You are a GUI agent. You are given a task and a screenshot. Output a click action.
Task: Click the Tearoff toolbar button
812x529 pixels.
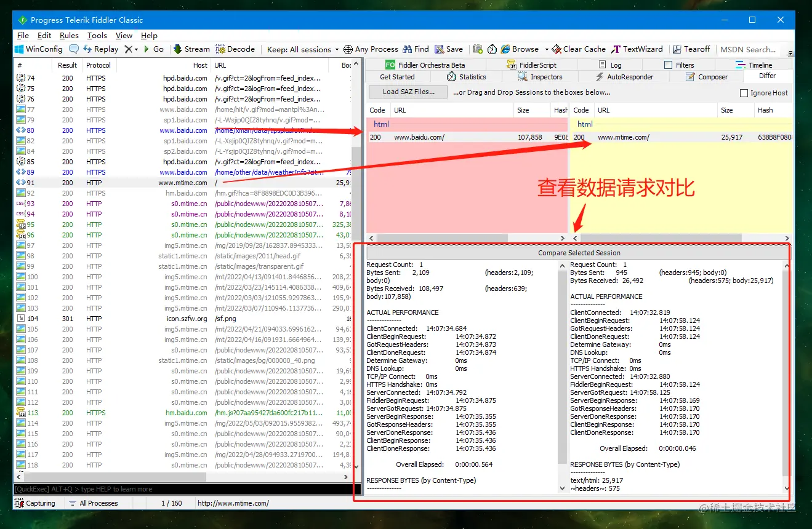(691, 49)
